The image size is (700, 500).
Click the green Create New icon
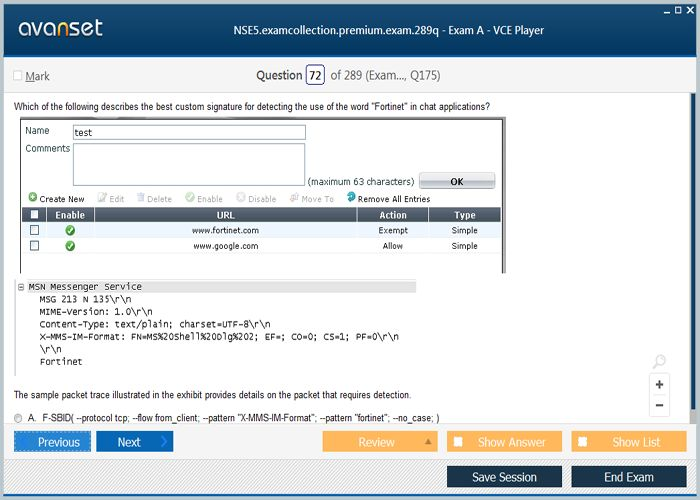coord(33,198)
